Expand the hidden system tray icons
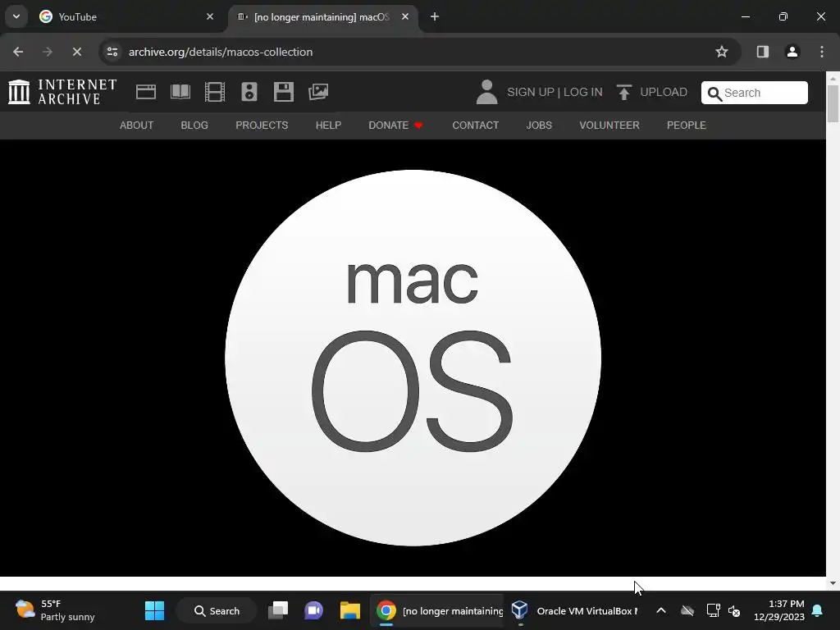Image resolution: width=840 pixels, height=630 pixels. click(661, 610)
